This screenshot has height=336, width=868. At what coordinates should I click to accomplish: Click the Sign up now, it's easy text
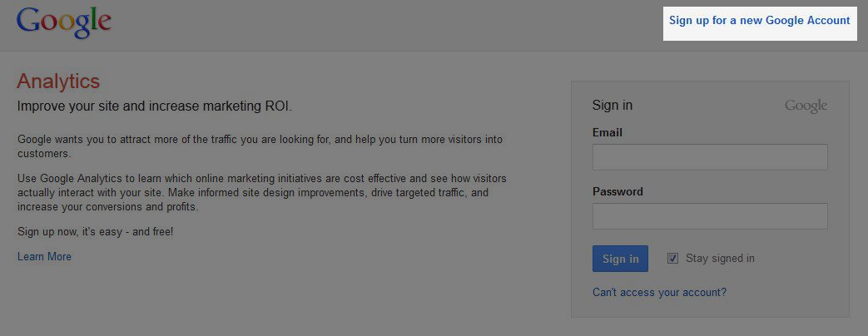(x=96, y=231)
